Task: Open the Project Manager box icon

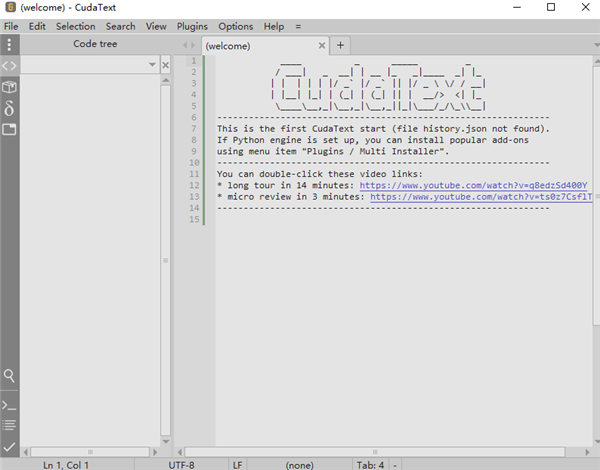Action: [9, 87]
